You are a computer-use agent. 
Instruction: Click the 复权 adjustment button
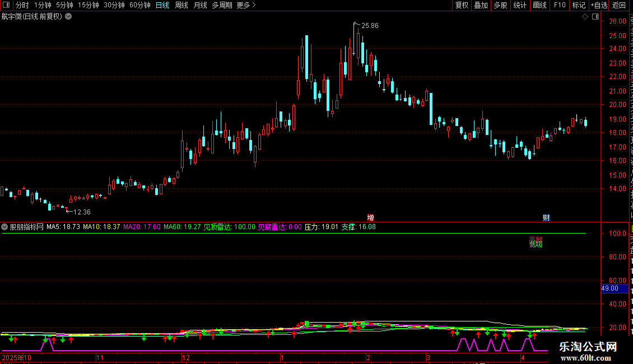[x=462, y=5]
